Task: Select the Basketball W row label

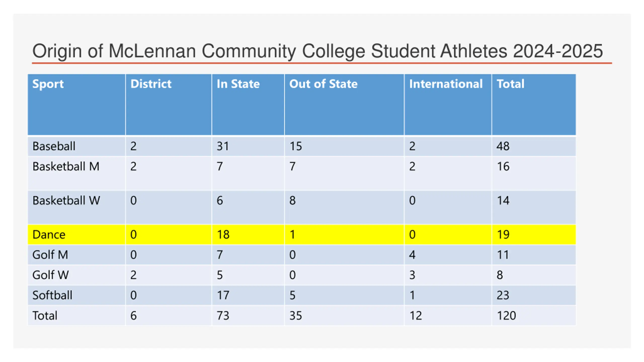Action: pos(66,200)
